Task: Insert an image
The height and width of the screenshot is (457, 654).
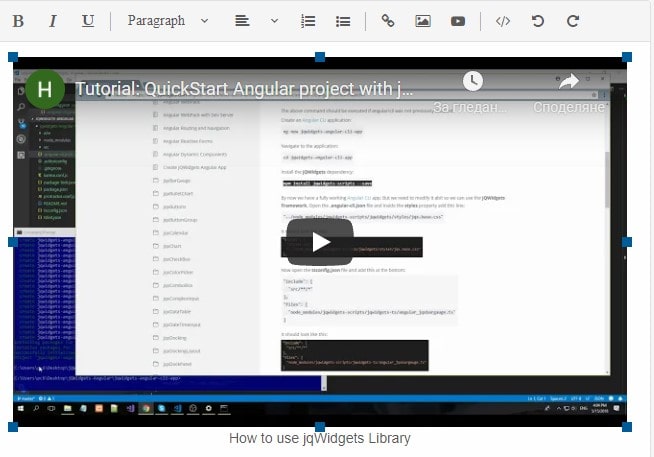Action: (x=423, y=21)
